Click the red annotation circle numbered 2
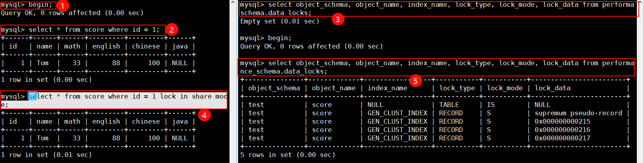The width and height of the screenshot is (644, 163). pos(171,29)
